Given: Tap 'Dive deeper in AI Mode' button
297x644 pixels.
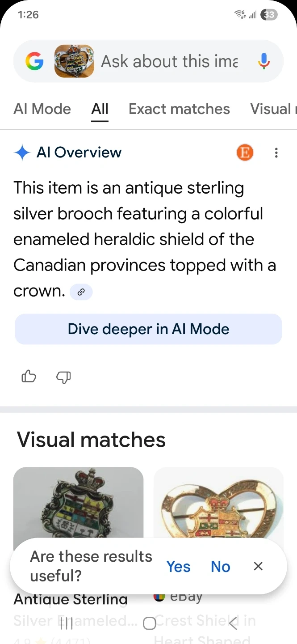Looking at the screenshot, I should point(148,329).
